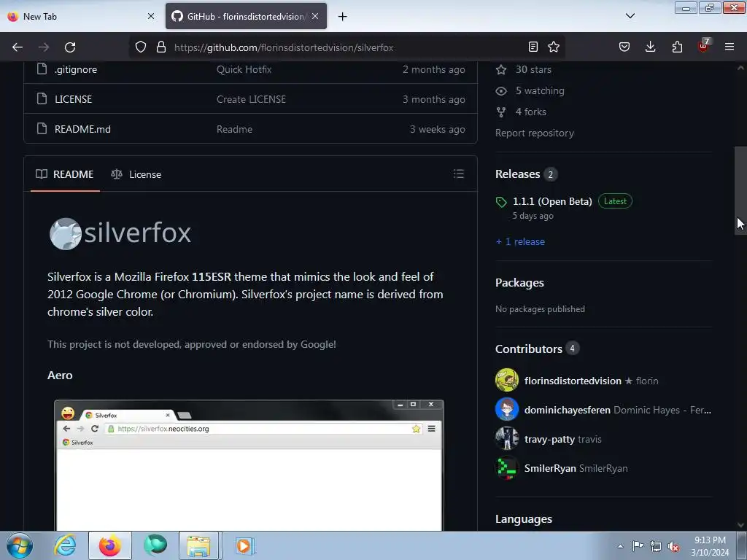Viewport: 747px width, 560px height.
Task: Click the page vertical scrollbar thumb
Action: point(740,190)
